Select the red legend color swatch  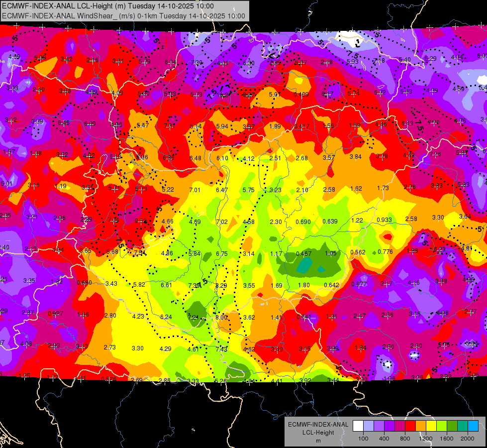tap(410, 426)
